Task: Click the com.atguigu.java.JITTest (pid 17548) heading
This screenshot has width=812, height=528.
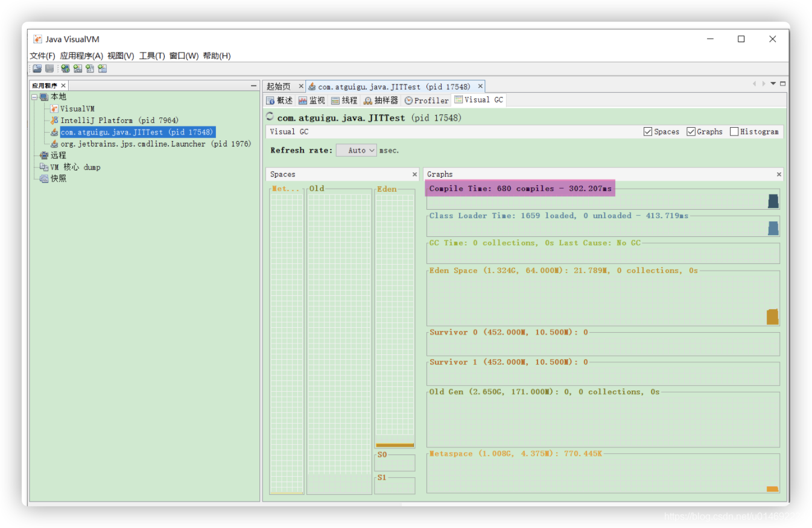Action: click(x=369, y=118)
